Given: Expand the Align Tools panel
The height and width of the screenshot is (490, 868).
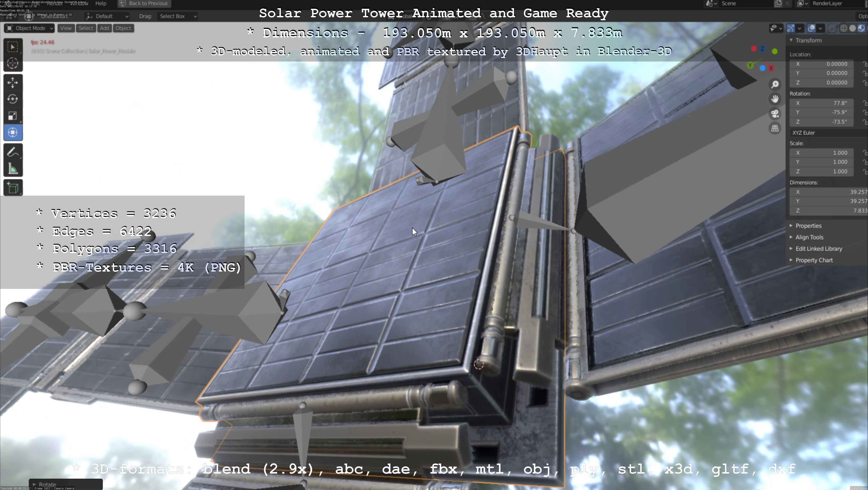Looking at the screenshot, I should [x=809, y=237].
